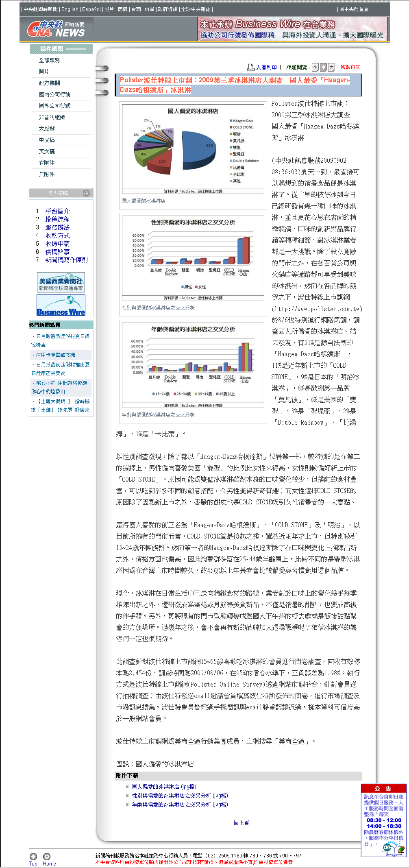Screen dimensions: 409x868
Task: Click 複製內文 to copy article text
Action: [x=350, y=67]
